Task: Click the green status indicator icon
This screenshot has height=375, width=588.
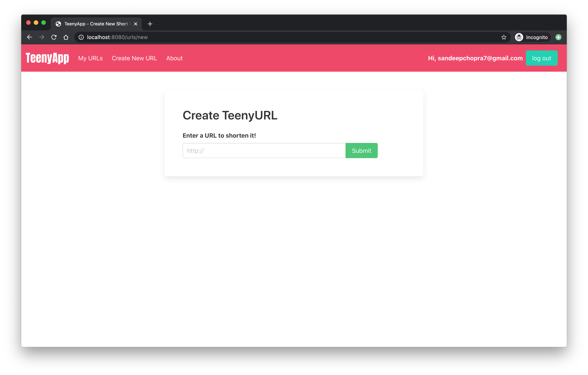Action: coord(558,37)
